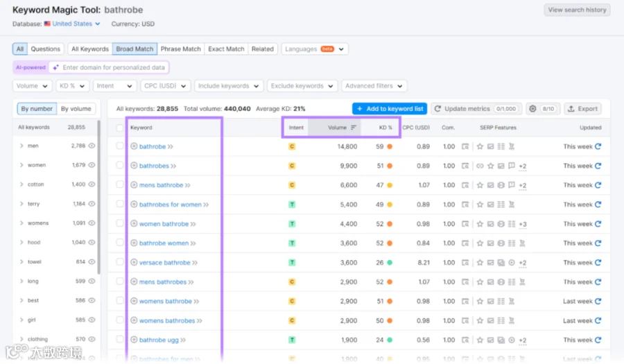
Task: Open womens bathrobes keyword link
Action: [x=167, y=320]
